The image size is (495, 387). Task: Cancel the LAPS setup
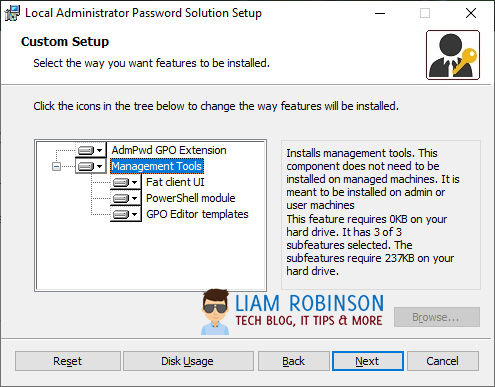[x=443, y=361]
